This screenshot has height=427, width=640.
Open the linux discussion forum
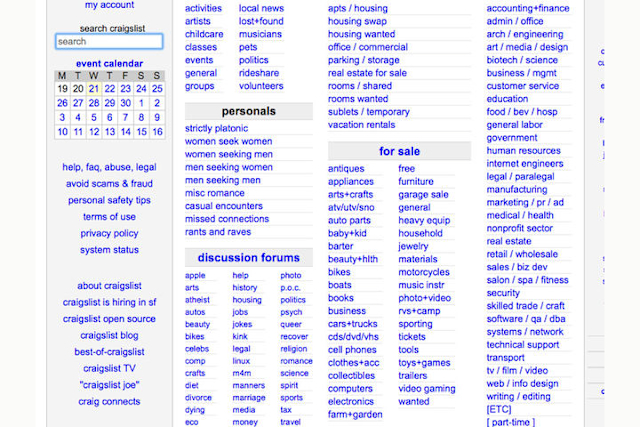[241, 361]
